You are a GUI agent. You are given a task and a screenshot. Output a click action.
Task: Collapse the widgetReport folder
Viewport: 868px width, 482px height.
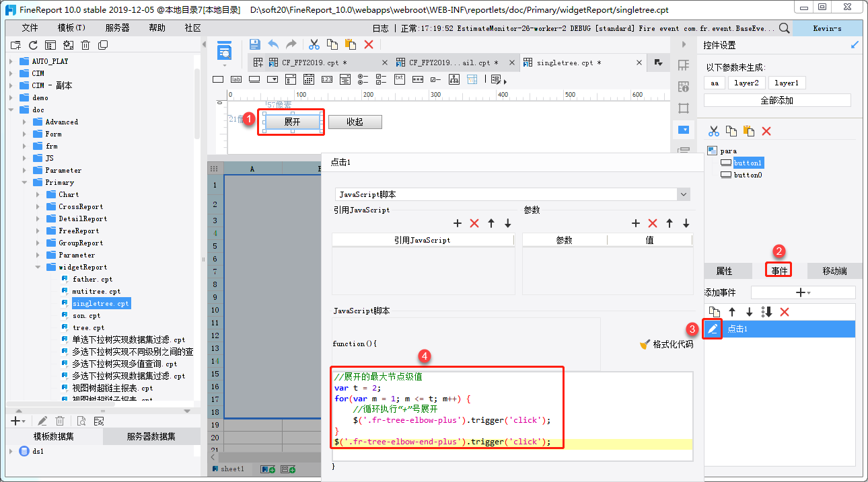pyautogui.click(x=38, y=267)
